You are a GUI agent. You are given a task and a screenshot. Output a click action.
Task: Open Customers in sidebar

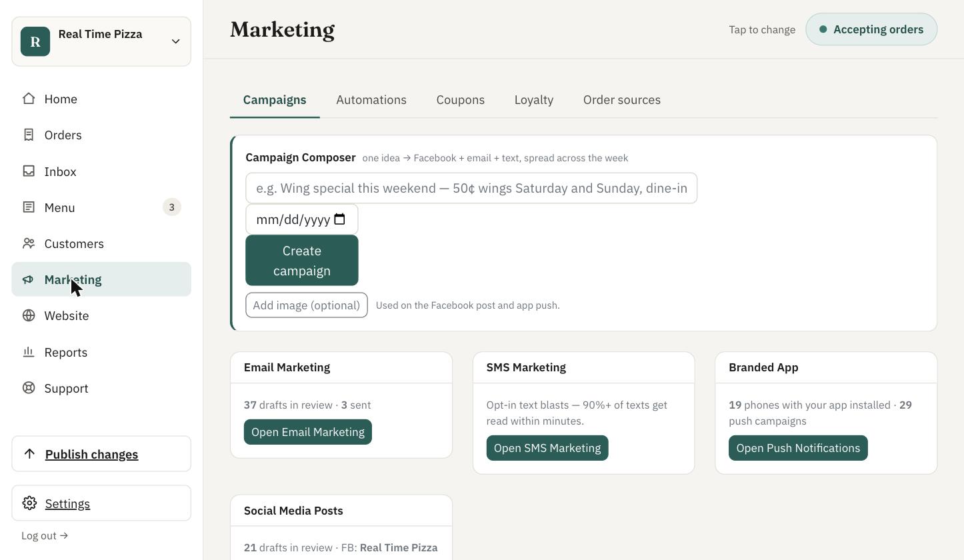[x=101, y=243]
